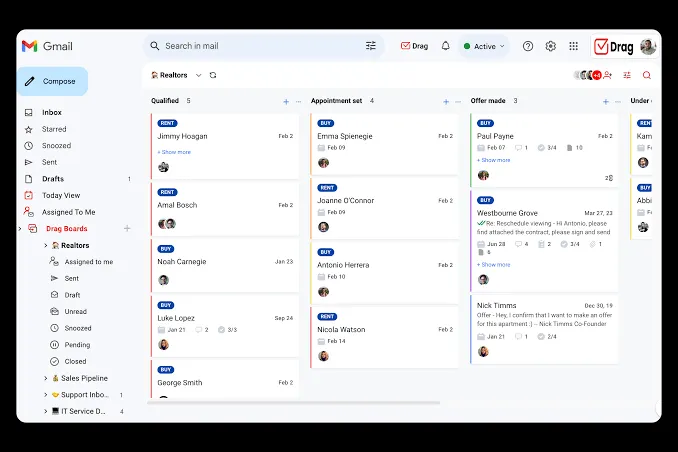Open the Joanne O'Connor card

pyautogui.click(x=384, y=208)
